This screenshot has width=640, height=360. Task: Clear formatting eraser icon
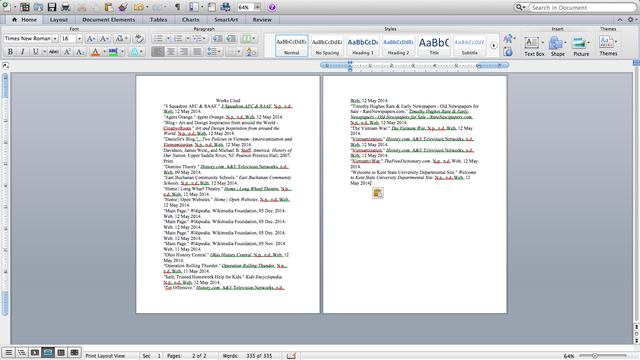coord(139,38)
